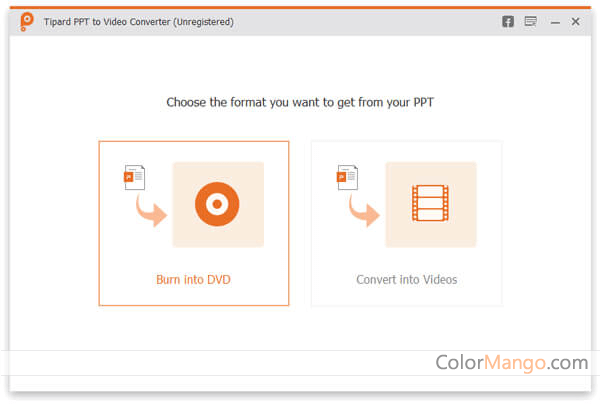600x404 pixels.
Task: Select the Convert into Videos label
Action: [x=406, y=280]
